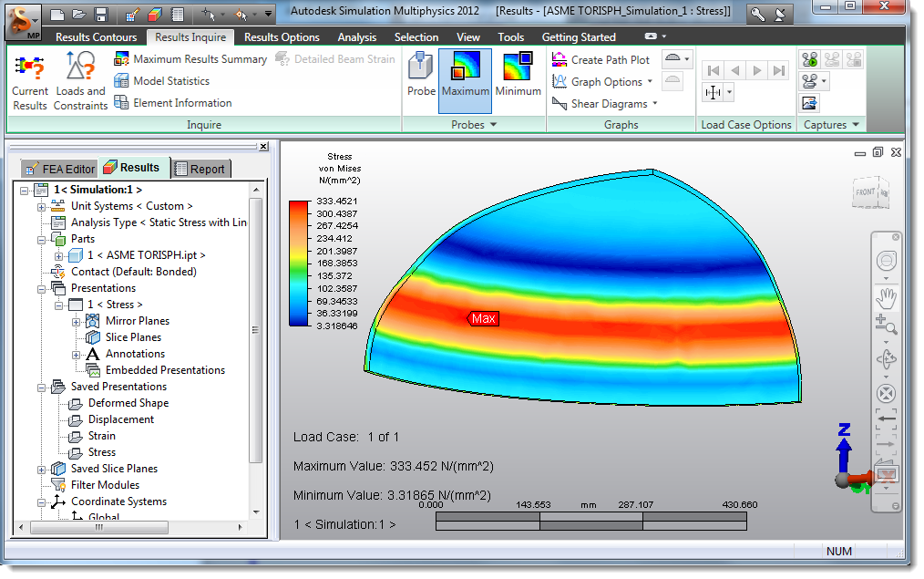
Task: Open the dropdown beside load case width icon
Action: click(x=730, y=92)
